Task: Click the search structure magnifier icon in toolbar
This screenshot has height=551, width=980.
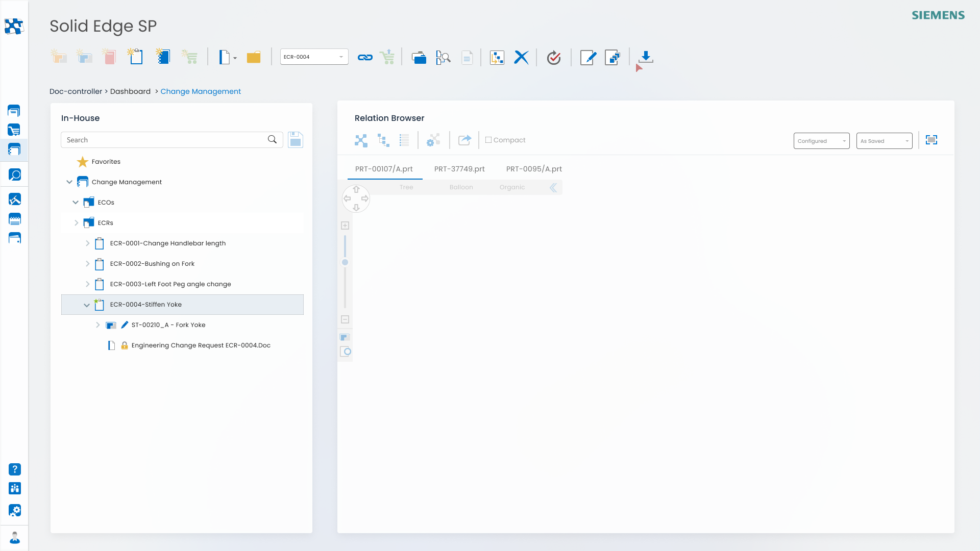Action: tap(443, 57)
